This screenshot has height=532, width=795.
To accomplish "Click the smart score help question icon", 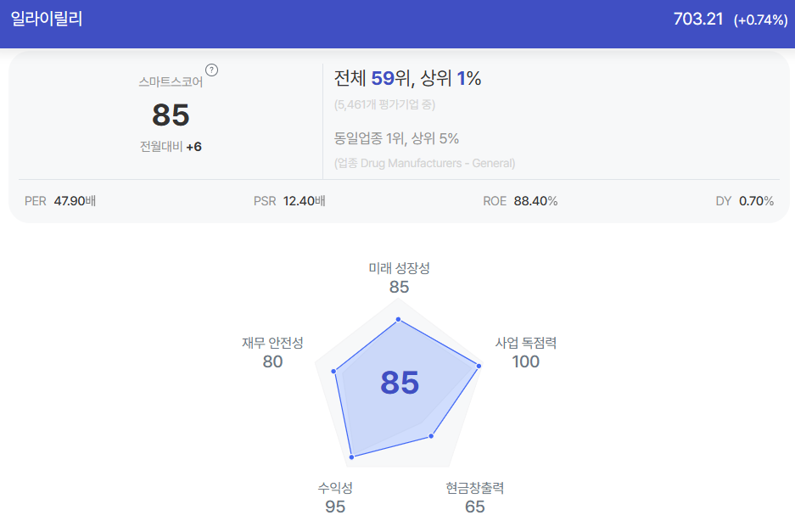I will tap(211, 70).
